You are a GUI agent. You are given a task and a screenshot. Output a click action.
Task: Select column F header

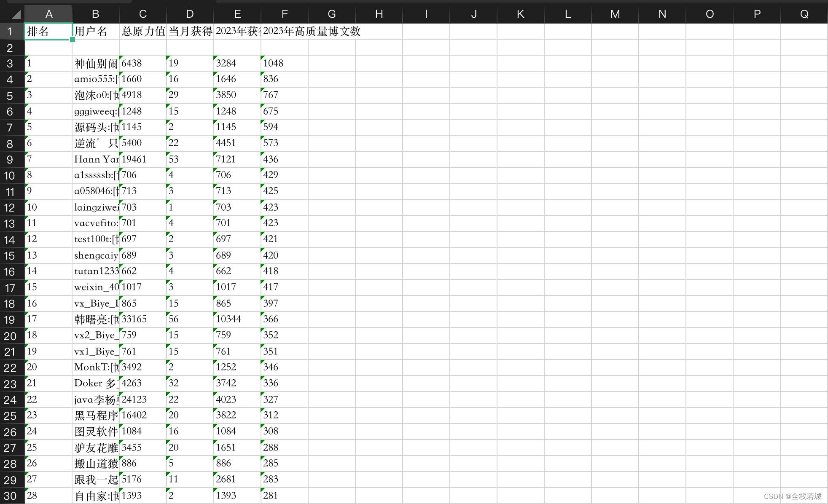[x=285, y=14]
